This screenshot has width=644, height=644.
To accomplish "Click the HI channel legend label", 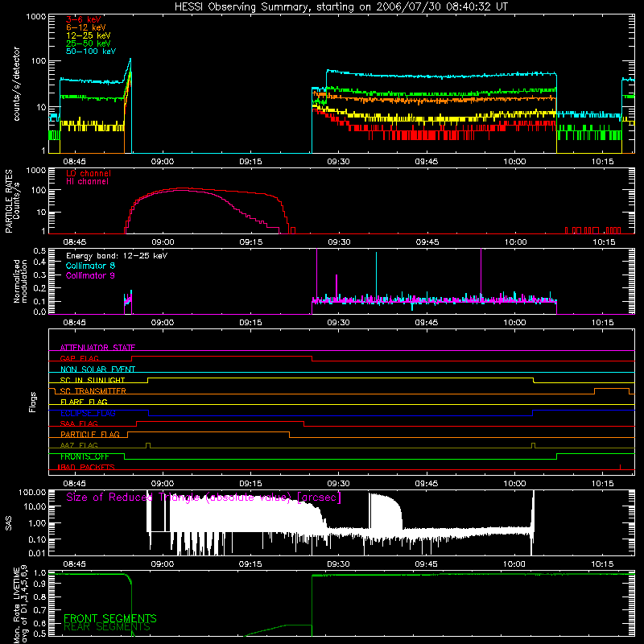I will [87, 182].
